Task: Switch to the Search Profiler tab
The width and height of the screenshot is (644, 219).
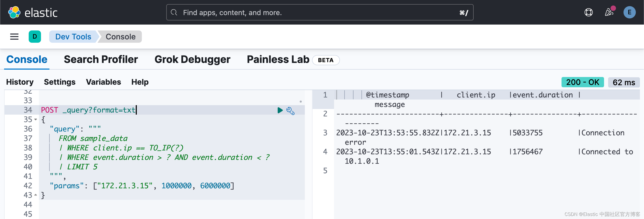Action: 101,59
